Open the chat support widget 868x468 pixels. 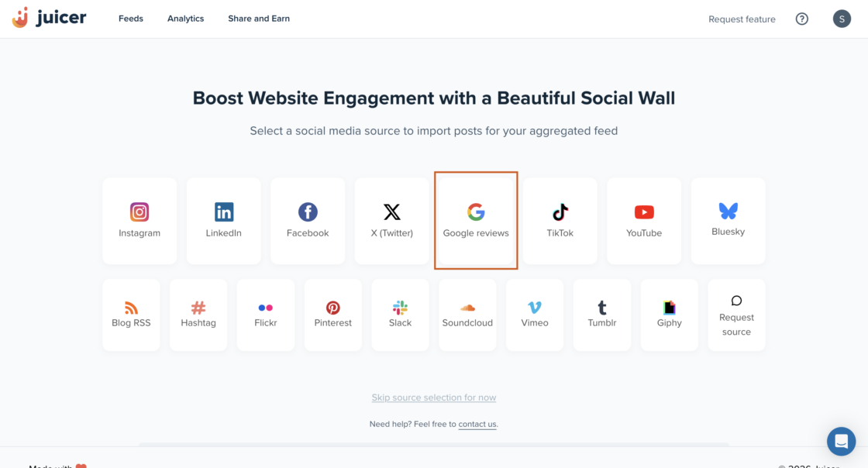tap(841, 441)
